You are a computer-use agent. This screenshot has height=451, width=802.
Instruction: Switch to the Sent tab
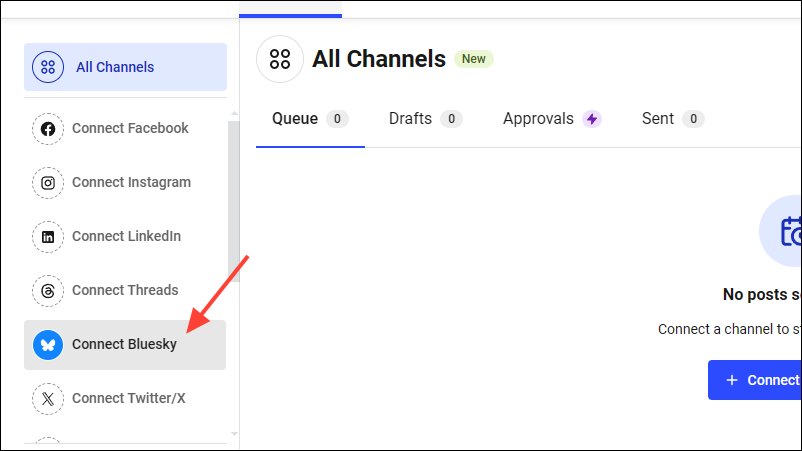[x=673, y=119]
